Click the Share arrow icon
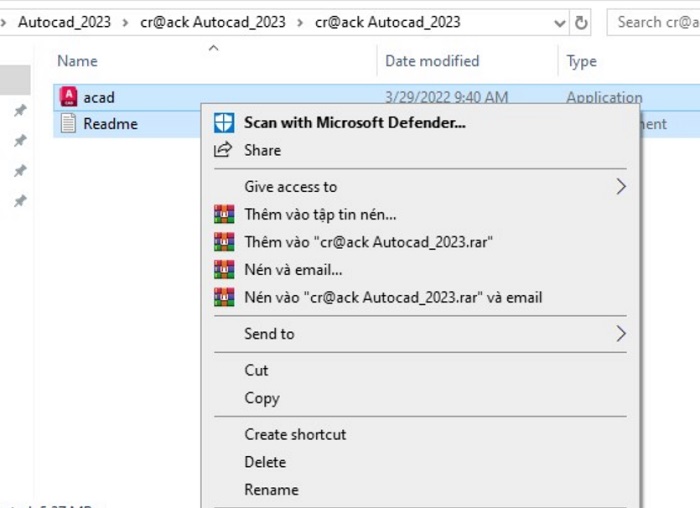The height and width of the screenshot is (508, 700). (223, 150)
